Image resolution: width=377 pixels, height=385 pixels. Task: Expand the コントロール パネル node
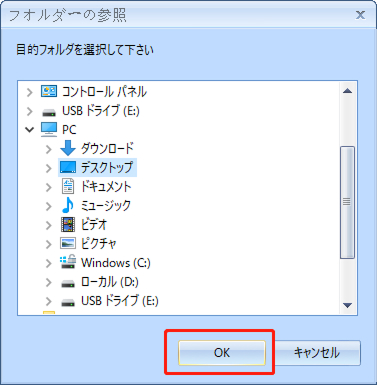tap(30, 92)
